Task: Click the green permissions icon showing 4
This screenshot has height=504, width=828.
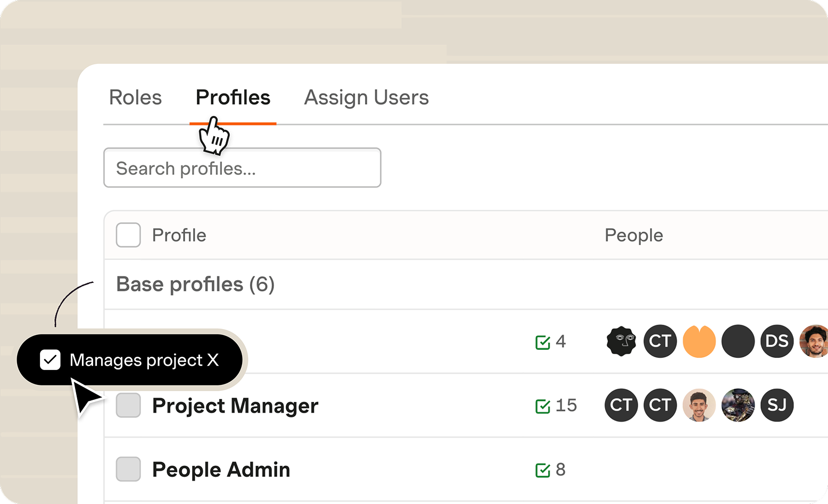Action: click(x=543, y=342)
